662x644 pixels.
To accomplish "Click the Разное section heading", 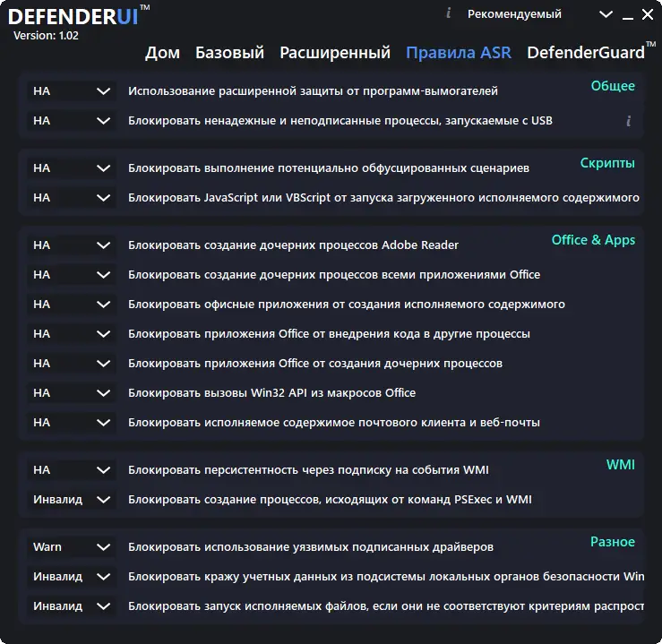I will pyautogui.click(x=613, y=542).
